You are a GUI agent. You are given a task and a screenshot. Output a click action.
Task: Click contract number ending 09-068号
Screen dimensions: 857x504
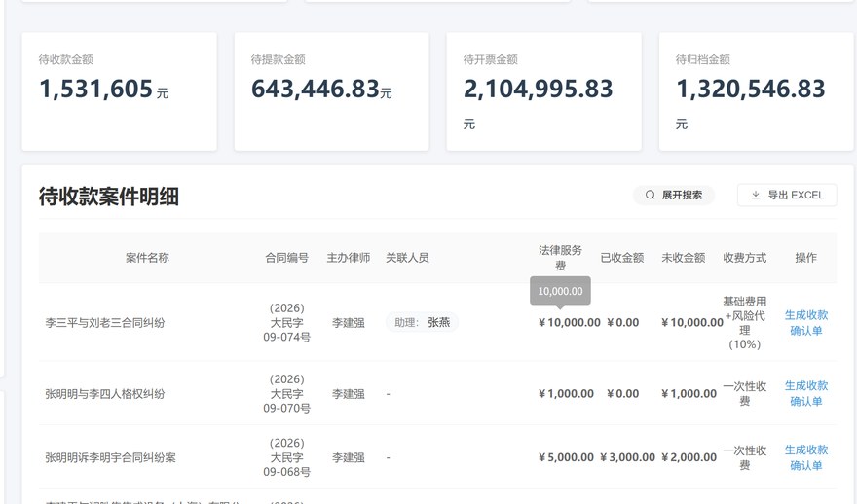(x=286, y=457)
